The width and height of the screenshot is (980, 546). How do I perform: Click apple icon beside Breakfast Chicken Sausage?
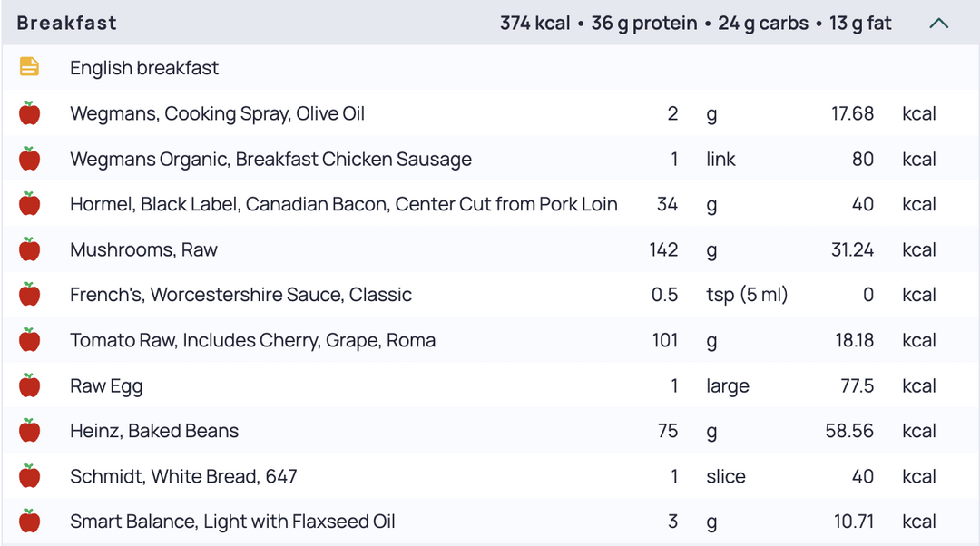[x=29, y=159]
